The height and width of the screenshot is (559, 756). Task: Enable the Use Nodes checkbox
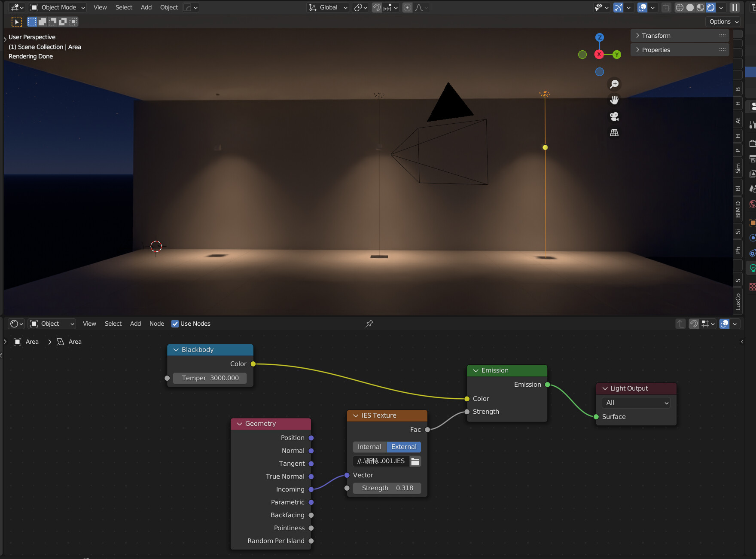click(x=175, y=324)
